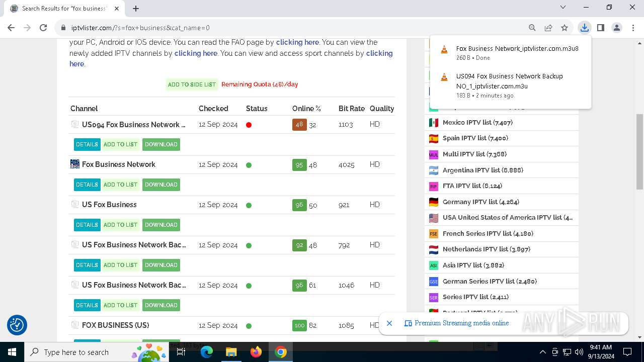The height and width of the screenshot is (362, 644).
Task: Click the FOX BUSINESS (US) channel name
Action: [x=116, y=325]
